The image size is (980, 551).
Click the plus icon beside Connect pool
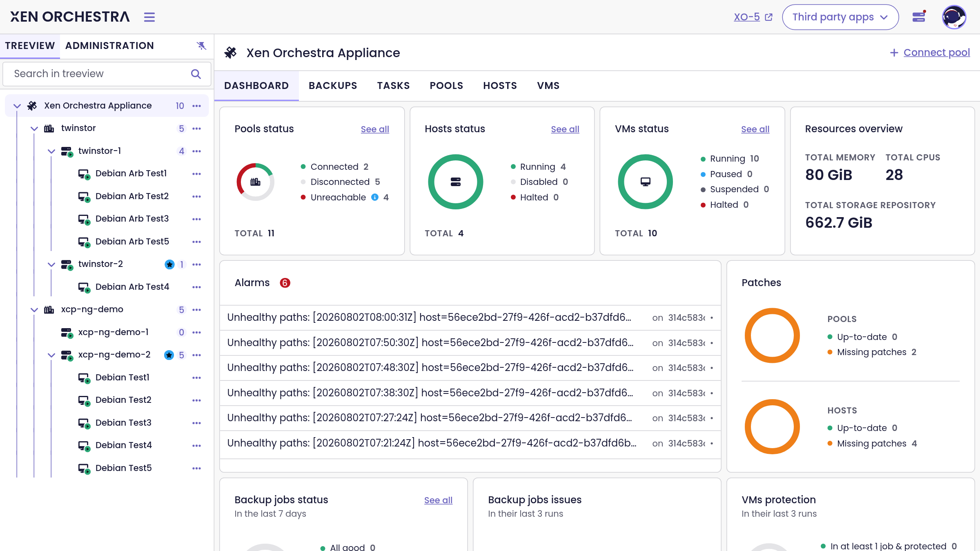[894, 53]
